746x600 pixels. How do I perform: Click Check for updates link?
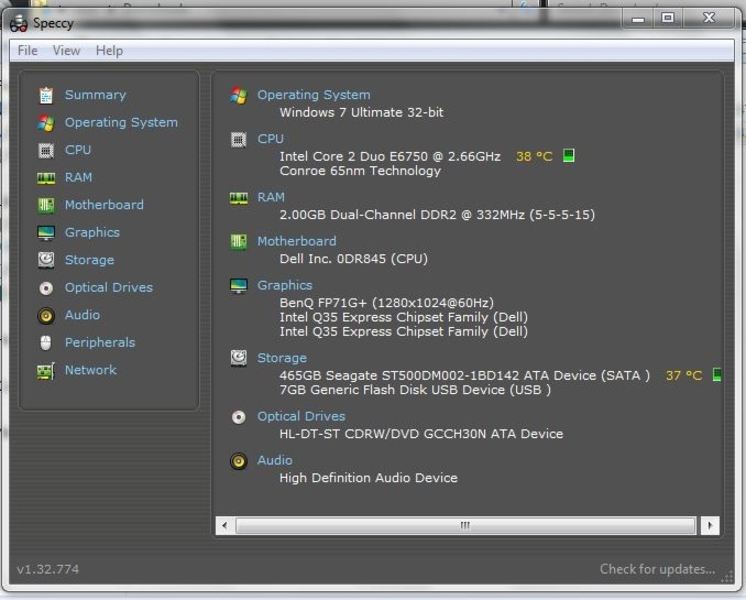click(658, 569)
